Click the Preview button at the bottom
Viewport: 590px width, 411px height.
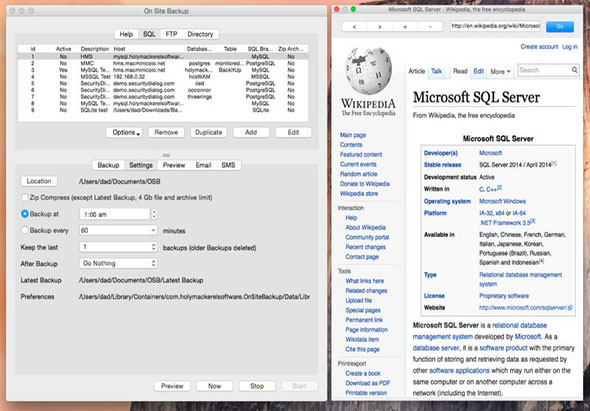[172, 386]
